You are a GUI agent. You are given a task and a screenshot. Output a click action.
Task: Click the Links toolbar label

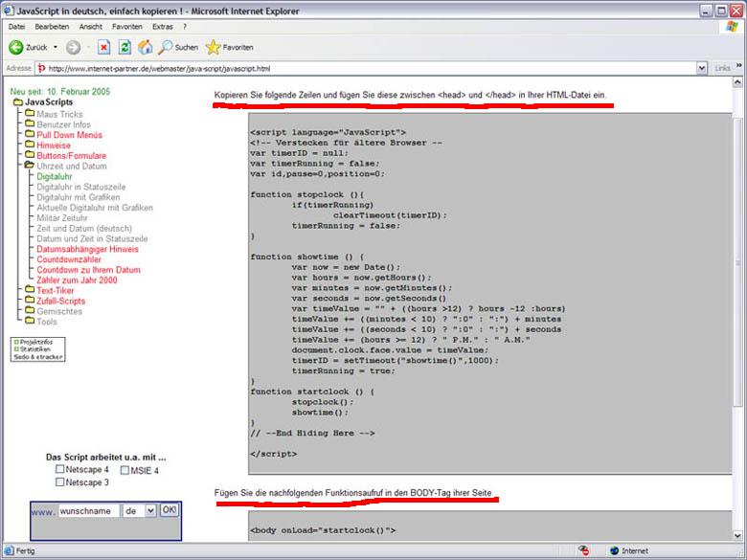(x=722, y=69)
